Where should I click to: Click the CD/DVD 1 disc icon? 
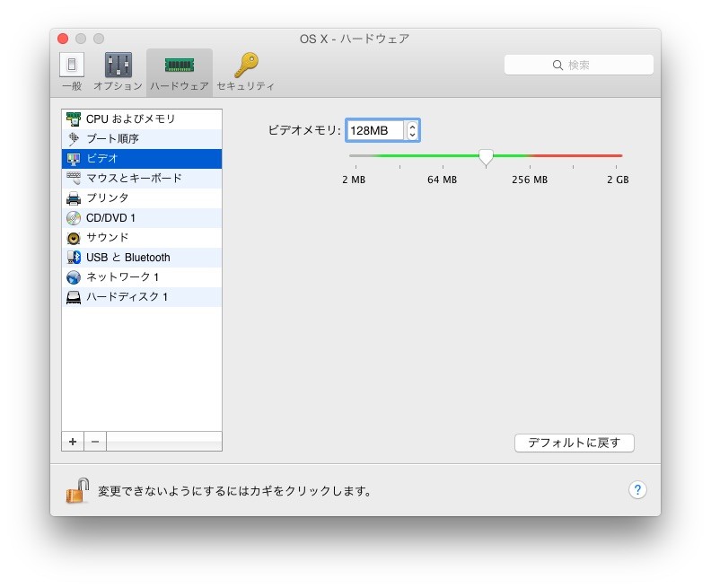74,218
